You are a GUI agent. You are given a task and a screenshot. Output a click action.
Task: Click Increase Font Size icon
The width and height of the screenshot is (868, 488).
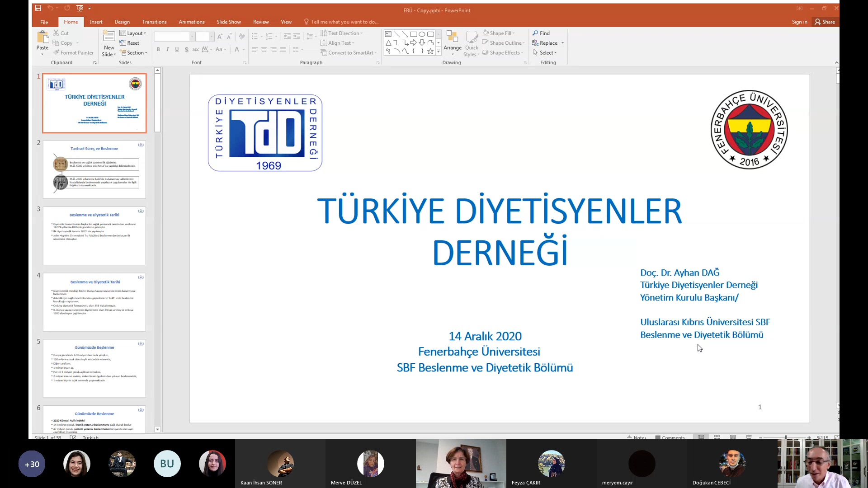220,37
